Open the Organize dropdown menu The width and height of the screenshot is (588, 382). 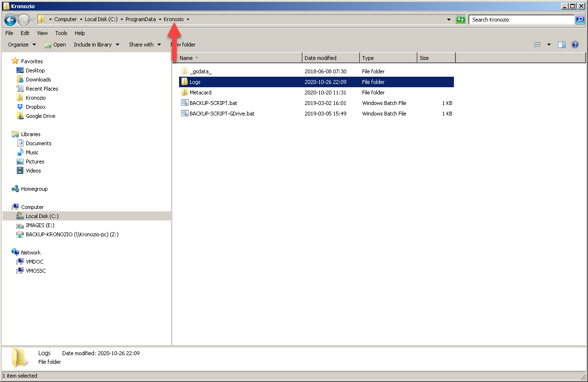click(x=22, y=45)
